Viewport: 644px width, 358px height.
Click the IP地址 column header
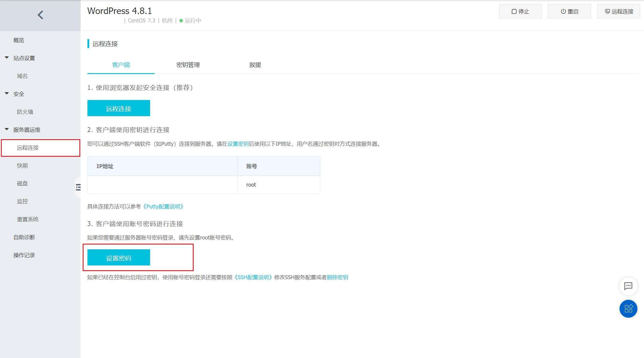coord(162,166)
